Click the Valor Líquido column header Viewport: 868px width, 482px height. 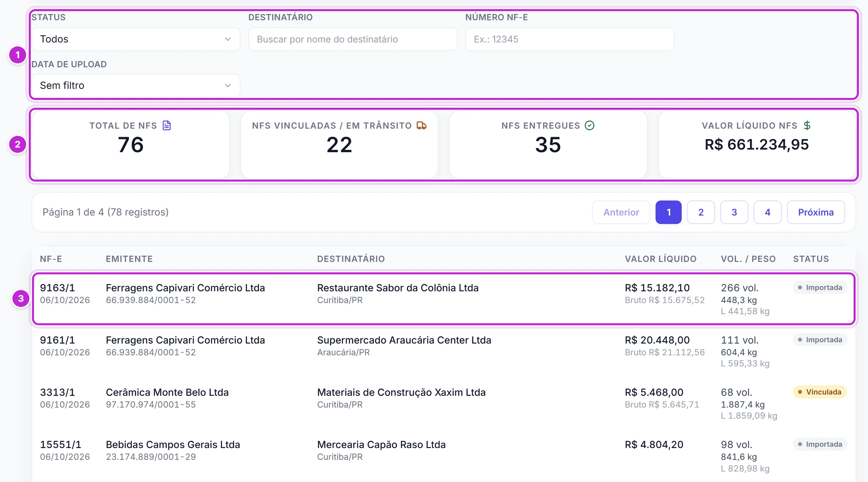(660, 259)
